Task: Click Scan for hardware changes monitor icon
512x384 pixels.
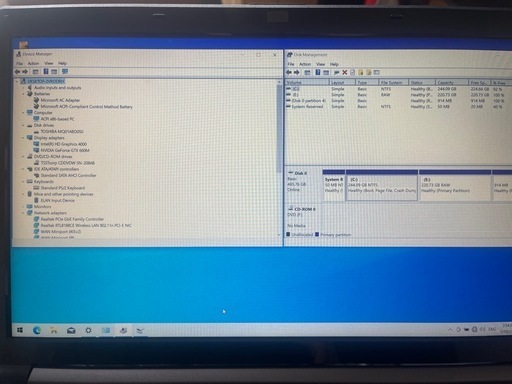Action: [65, 71]
